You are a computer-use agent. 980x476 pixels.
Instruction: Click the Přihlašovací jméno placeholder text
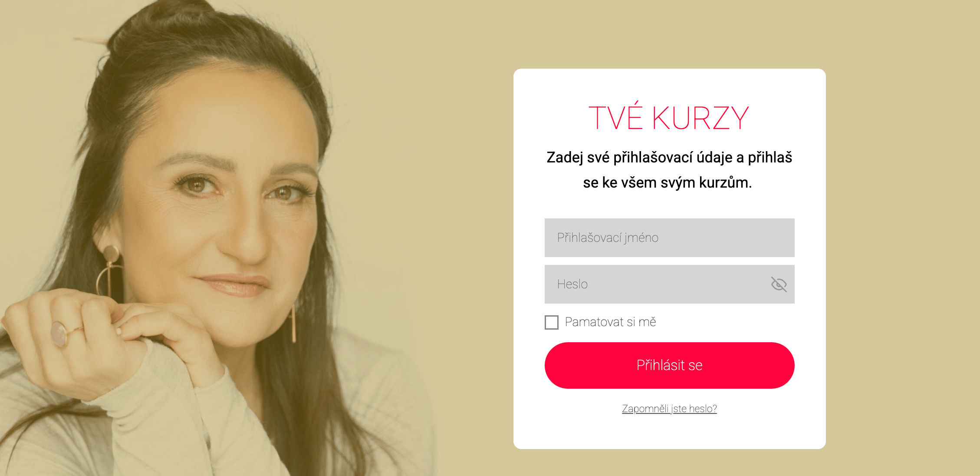point(608,238)
